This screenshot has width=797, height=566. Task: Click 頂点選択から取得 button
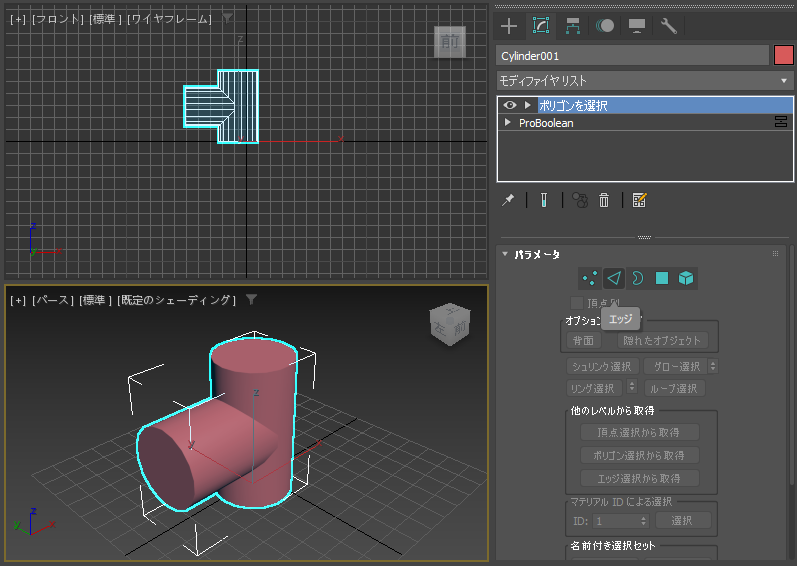click(639, 432)
